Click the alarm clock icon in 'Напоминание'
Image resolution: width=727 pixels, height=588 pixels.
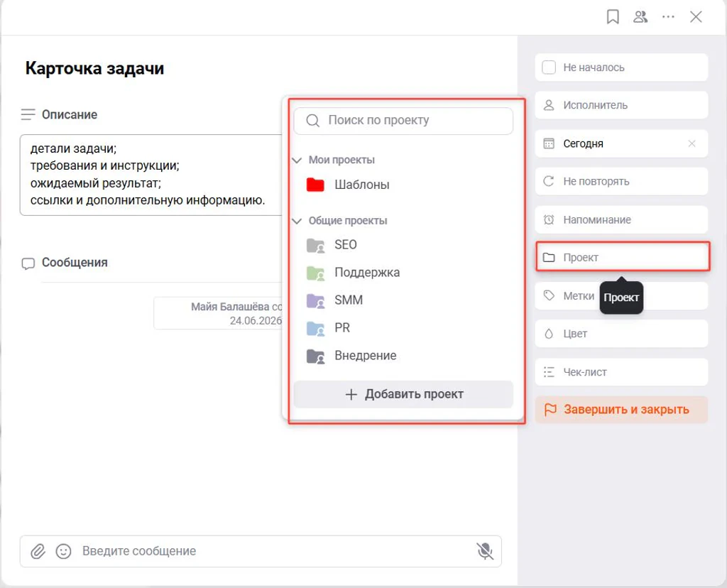[x=549, y=219]
